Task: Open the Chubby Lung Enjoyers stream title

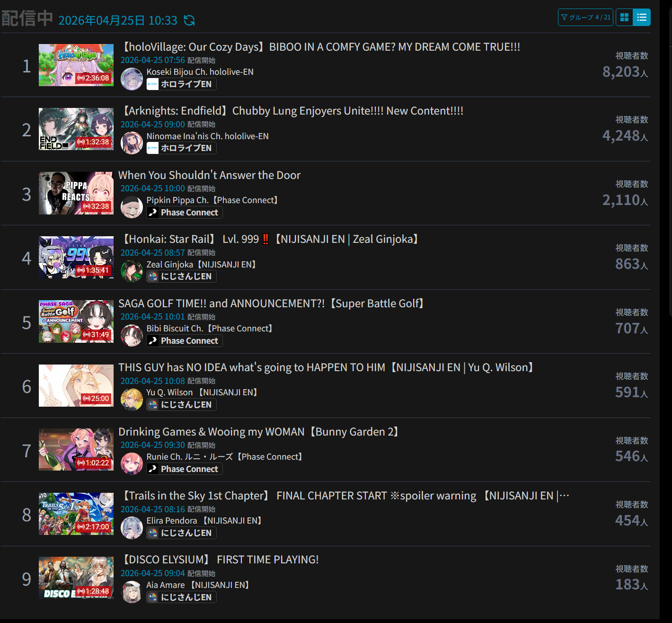Action: pos(292,111)
